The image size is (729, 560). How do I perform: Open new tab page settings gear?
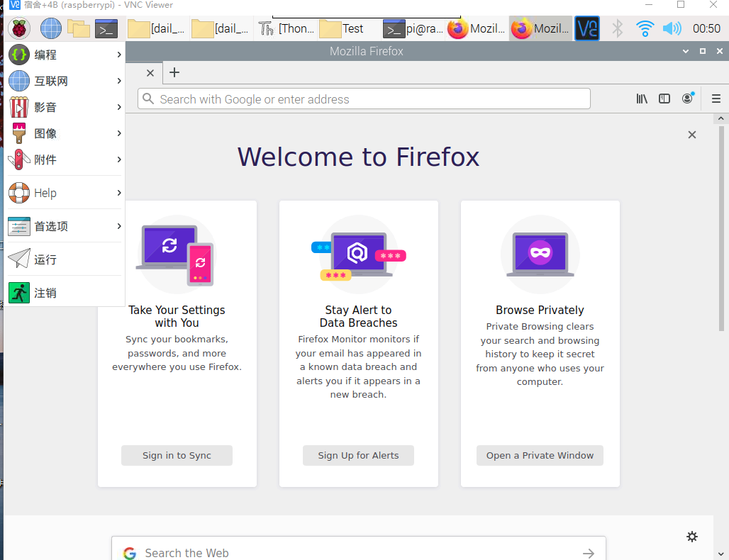[x=692, y=537]
